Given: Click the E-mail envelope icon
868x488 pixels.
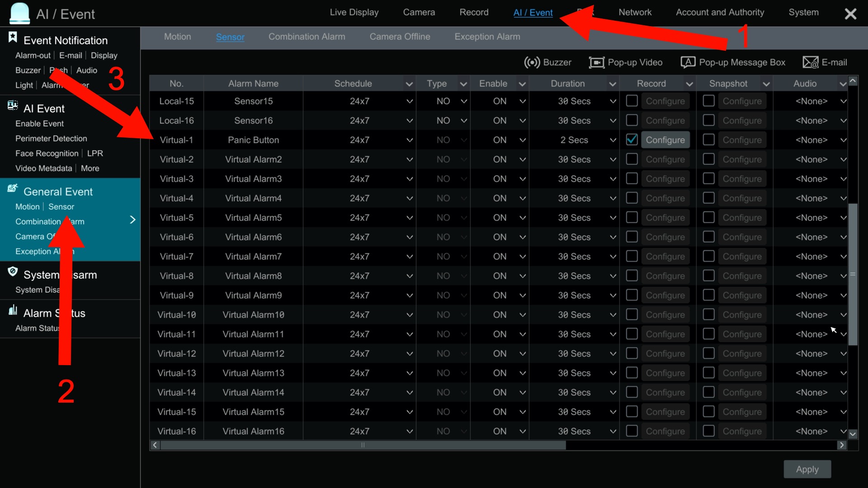Looking at the screenshot, I should click(810, 62).
